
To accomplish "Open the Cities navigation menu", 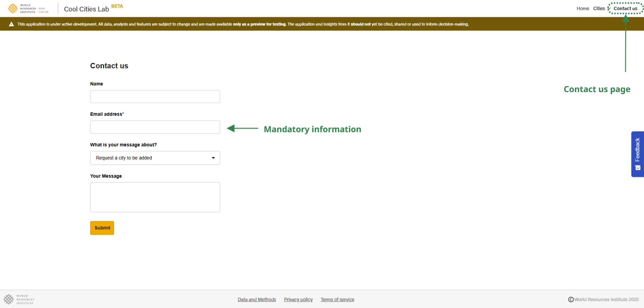I will (599, 9).
